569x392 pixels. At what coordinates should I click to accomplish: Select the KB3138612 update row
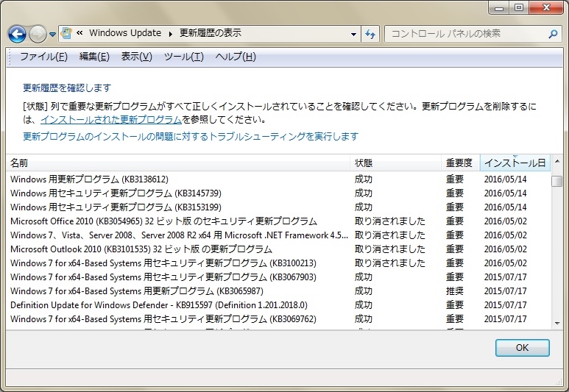click(x=278, y=179)
